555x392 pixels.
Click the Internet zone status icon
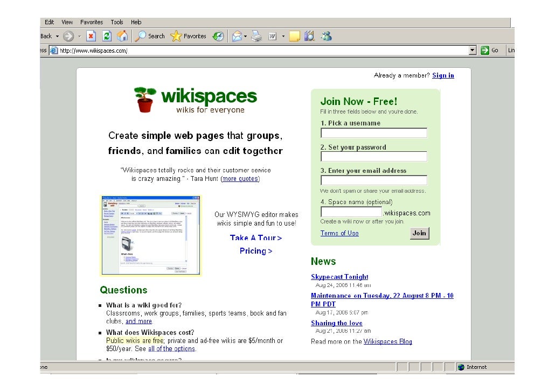(461, 367)
